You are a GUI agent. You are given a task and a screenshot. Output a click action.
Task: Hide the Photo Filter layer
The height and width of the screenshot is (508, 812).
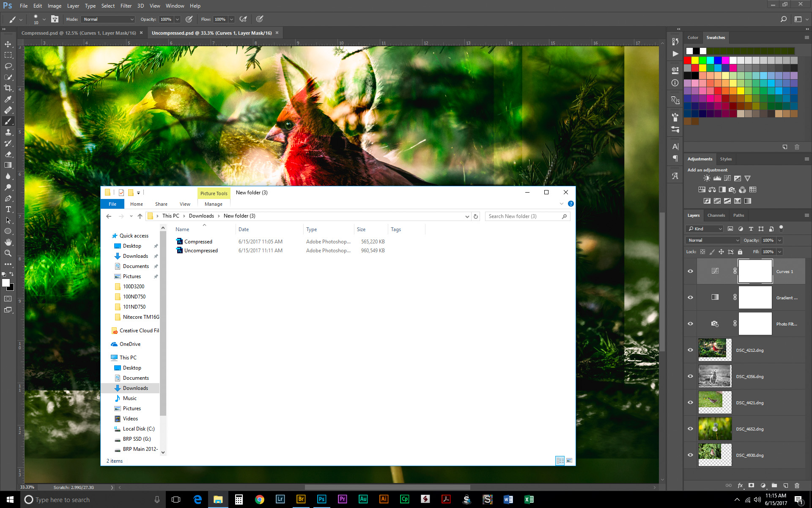[x=691, y=324]
